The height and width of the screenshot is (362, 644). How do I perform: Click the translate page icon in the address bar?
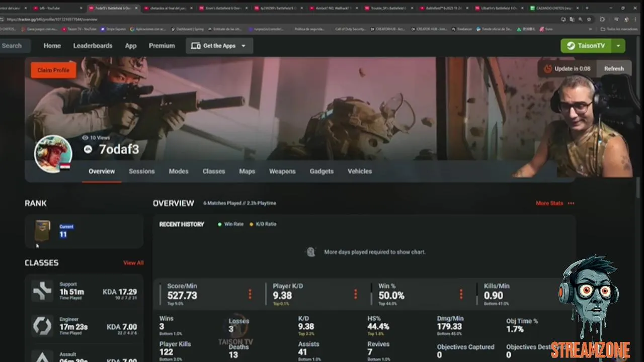[x=572, y=19]
